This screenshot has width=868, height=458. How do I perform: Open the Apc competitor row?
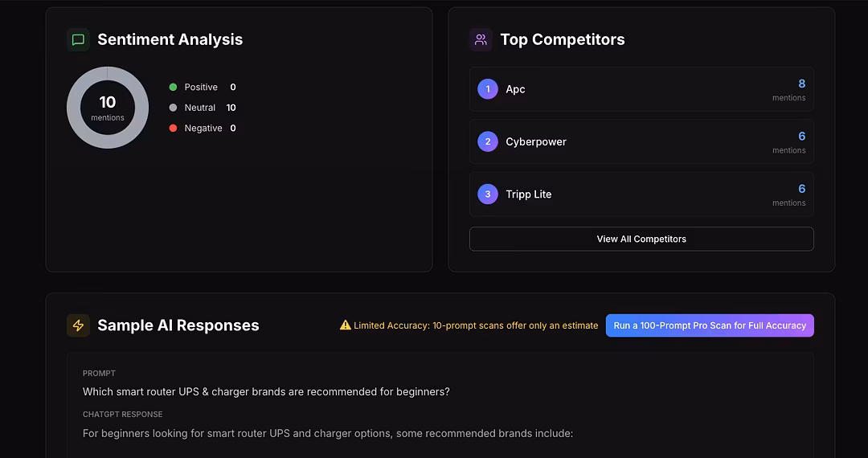point(641,89)
